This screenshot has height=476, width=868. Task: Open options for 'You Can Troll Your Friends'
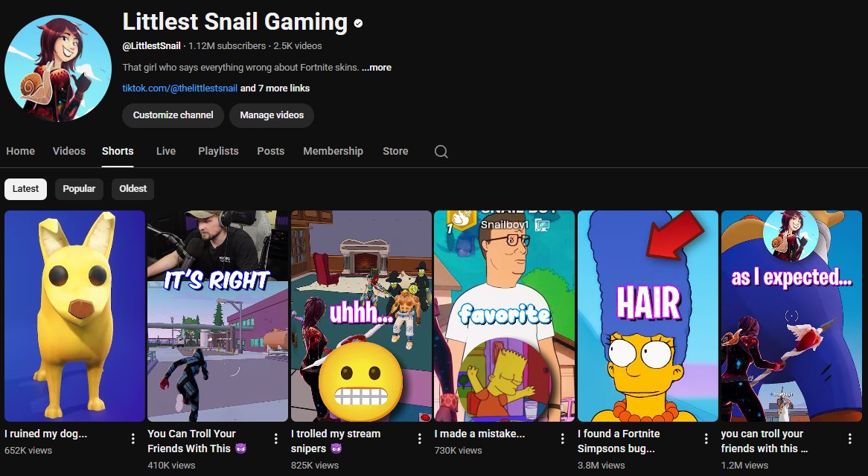pyautogui.click(x=274, y=439)
